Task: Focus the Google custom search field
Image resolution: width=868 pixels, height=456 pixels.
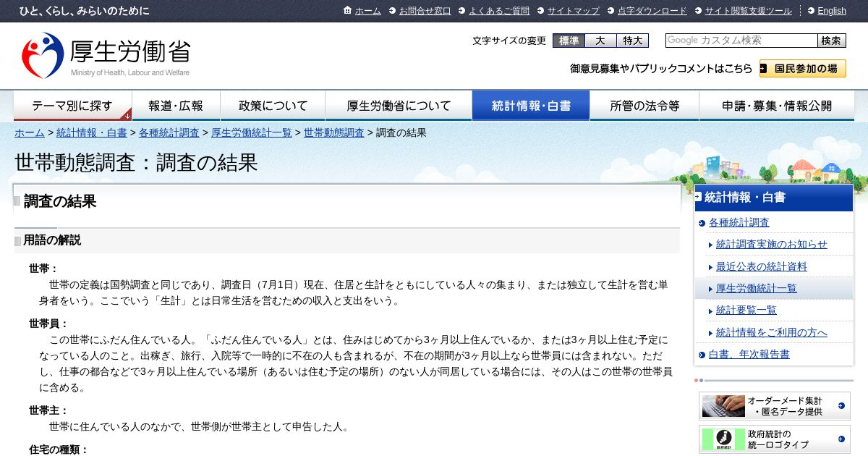Action: click(741, 41)
